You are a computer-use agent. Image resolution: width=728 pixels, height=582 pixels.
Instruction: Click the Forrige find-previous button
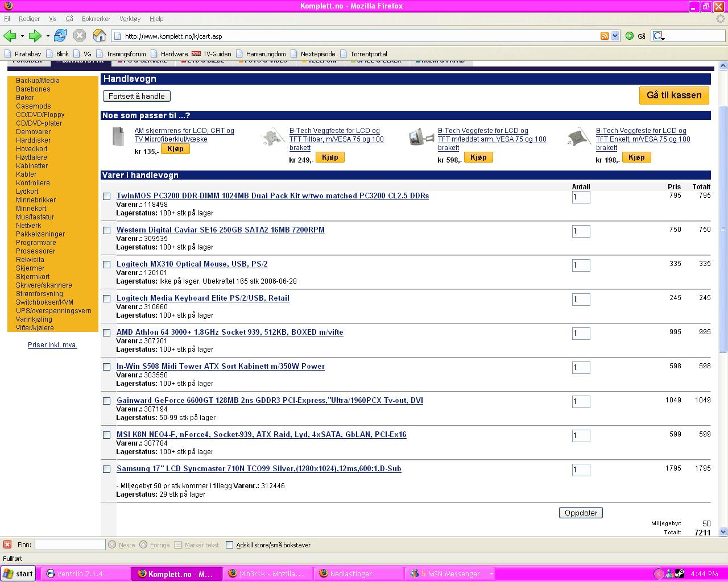155,544
